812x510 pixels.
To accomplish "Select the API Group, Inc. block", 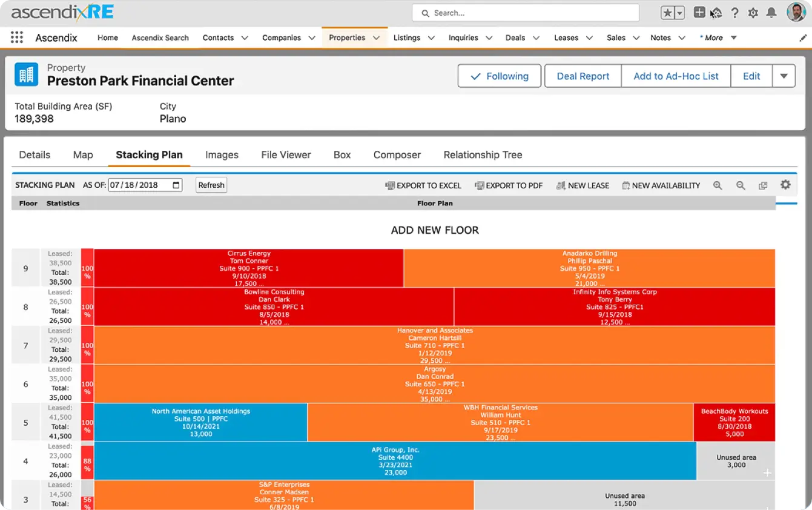I will pos(395,461).
